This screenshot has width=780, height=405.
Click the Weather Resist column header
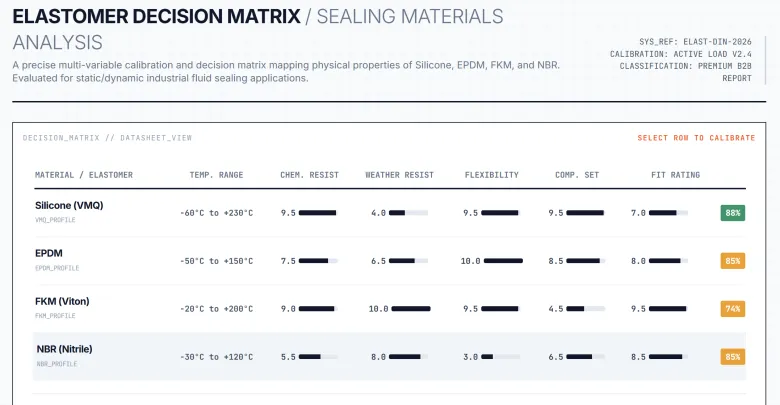click(399, 175)
